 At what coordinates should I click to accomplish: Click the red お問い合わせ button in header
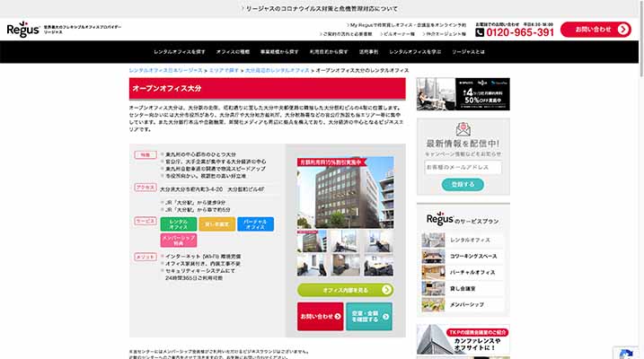(595, 30)
